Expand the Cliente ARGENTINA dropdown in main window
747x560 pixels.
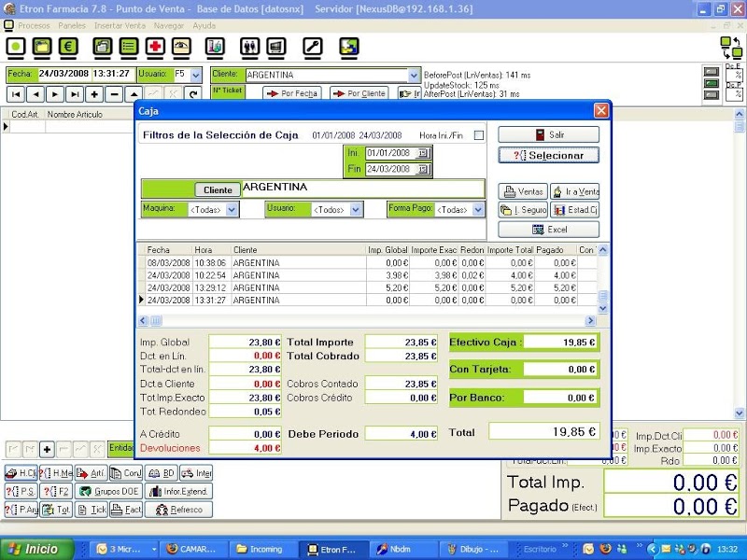[414, 76]
